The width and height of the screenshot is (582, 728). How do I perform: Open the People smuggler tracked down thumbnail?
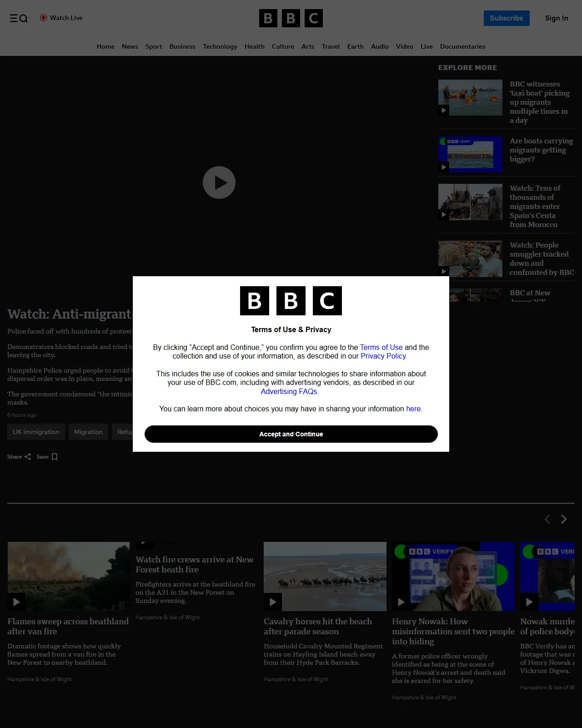[470, 259]
